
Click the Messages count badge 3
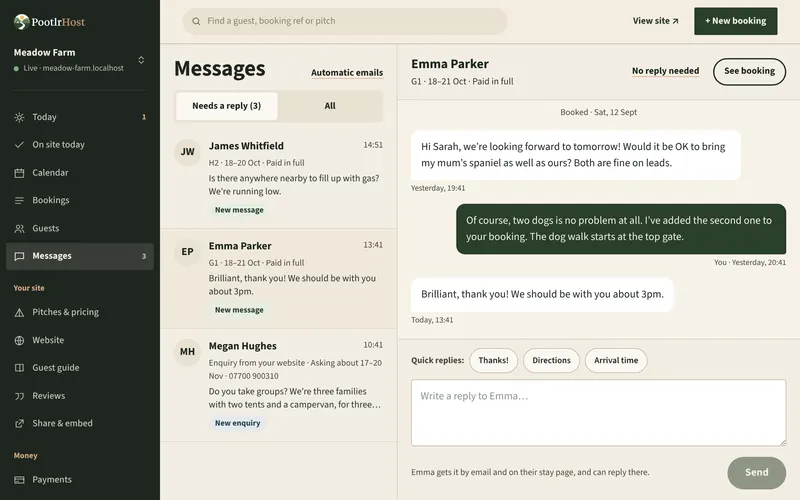(144, 256)
